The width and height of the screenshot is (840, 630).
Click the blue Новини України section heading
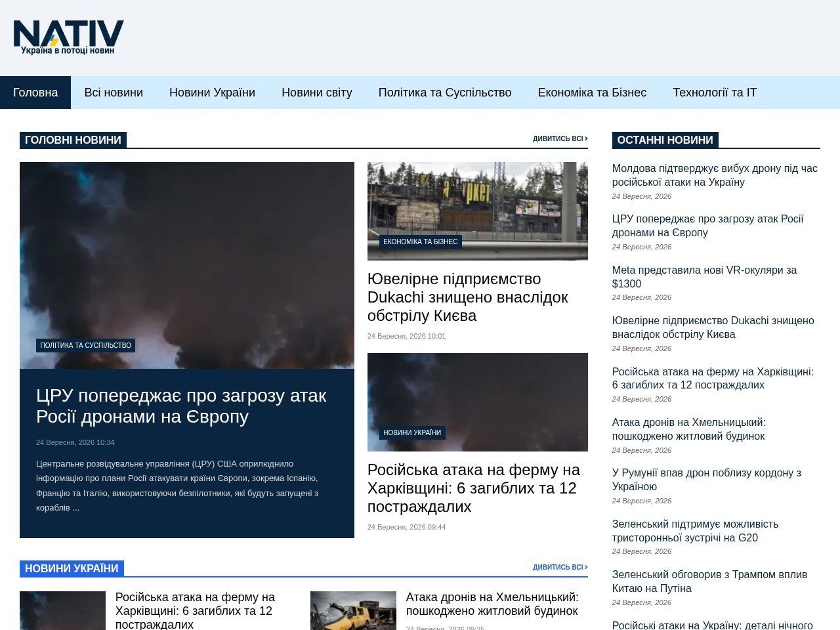72,568
